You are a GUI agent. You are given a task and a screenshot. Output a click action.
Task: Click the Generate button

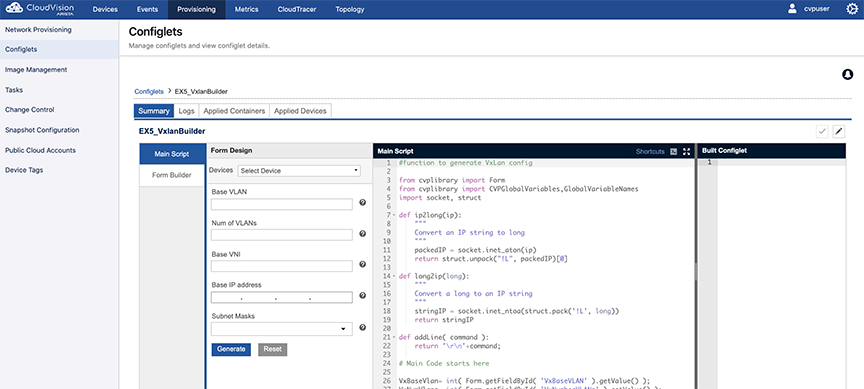[x=231, y=349]
